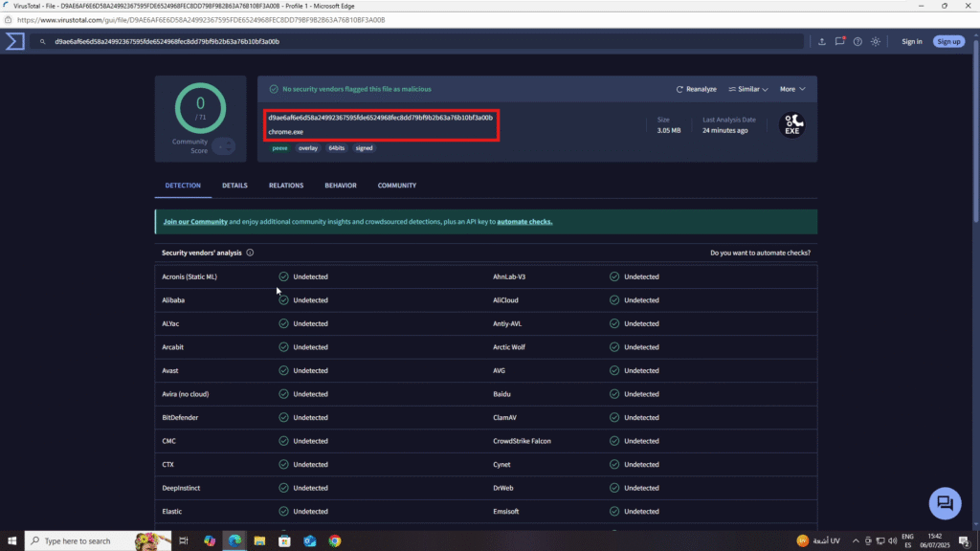Viewport: 980px width, 551px height.
Task: Click the detection score circle 0/71
Action: point(201,108)
